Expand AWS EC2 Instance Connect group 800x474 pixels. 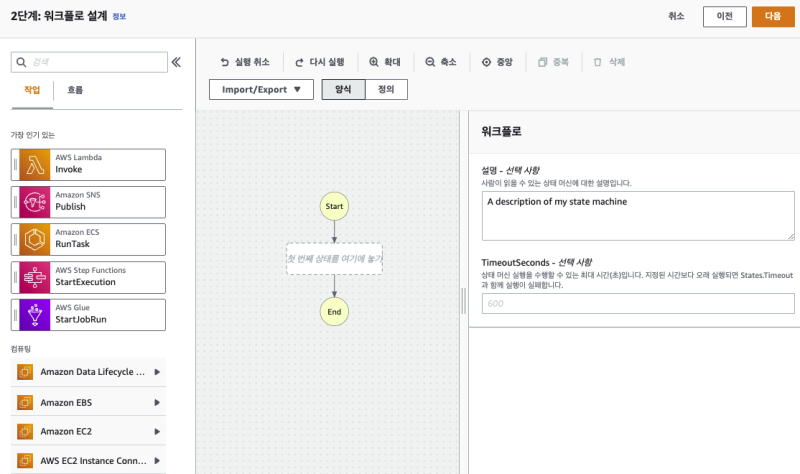coord(157,461)
